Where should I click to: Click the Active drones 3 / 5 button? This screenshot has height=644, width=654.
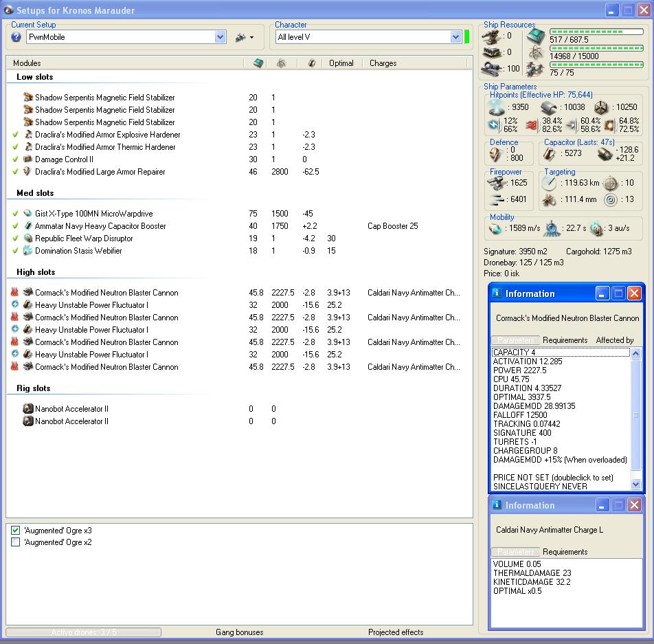(83, 632)
